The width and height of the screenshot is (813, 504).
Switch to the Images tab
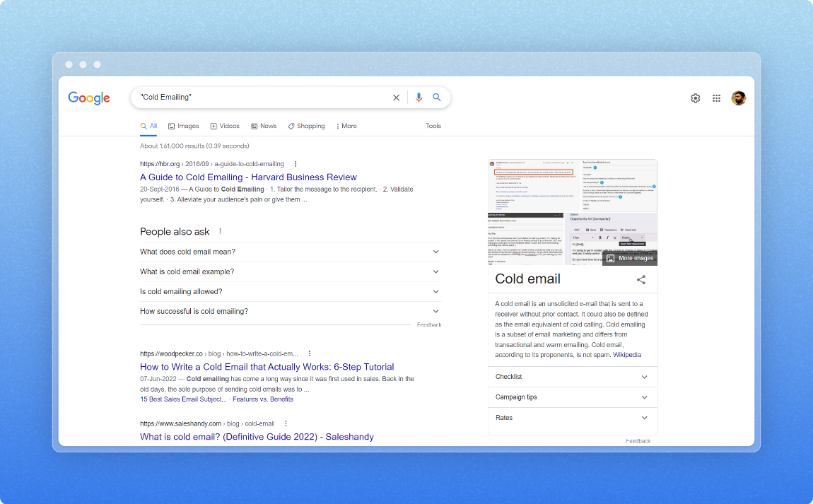point(184,126)
